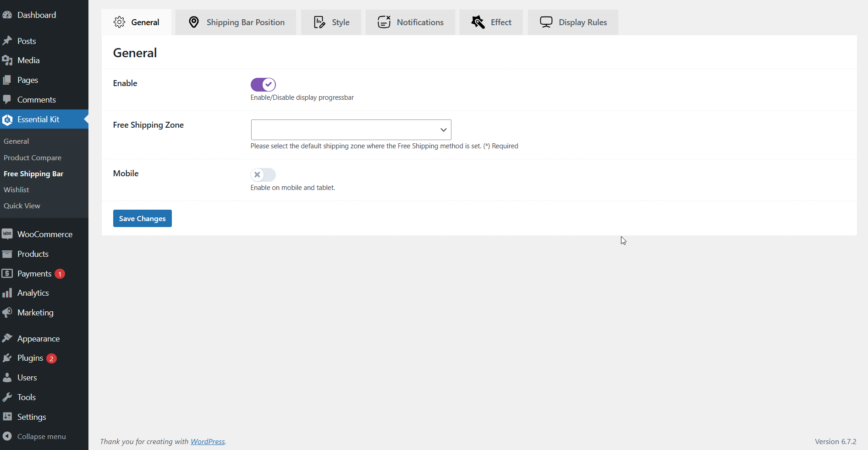
Task: Click the Analytics bar chart icon
Action: point(7,293)
